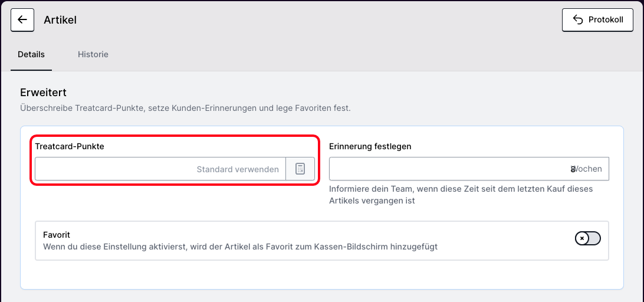Click the Treatcard-Punkte label

[x=70, y=146]
